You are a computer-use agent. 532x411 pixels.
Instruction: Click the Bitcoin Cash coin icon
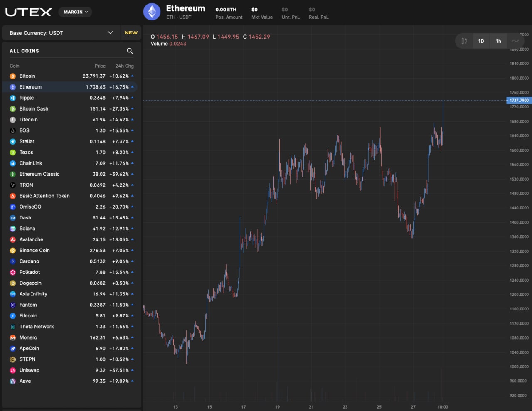click(13, 109)
